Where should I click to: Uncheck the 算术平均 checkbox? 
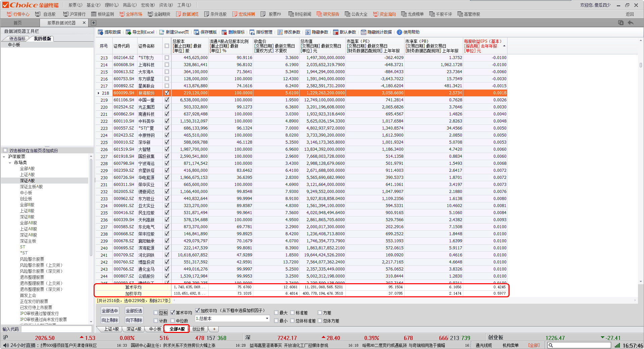click(173, 313)
